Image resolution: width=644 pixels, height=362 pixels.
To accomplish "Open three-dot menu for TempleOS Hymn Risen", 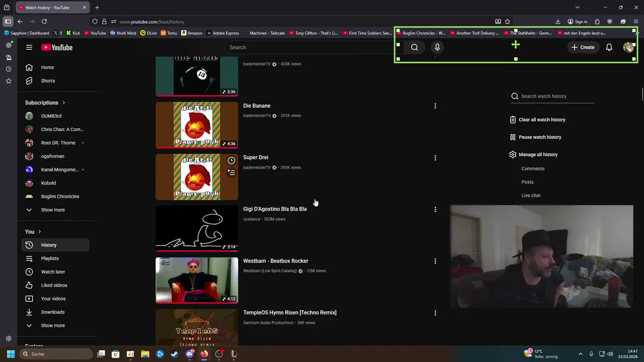I will pos(435,313).
